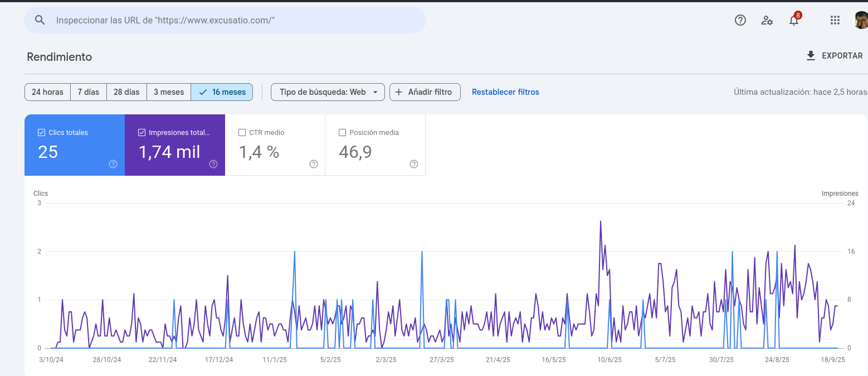This screenshot has width=868, height=376.
Task: Click the 27/3/25 date on chart axis
Action: (442, 360)
